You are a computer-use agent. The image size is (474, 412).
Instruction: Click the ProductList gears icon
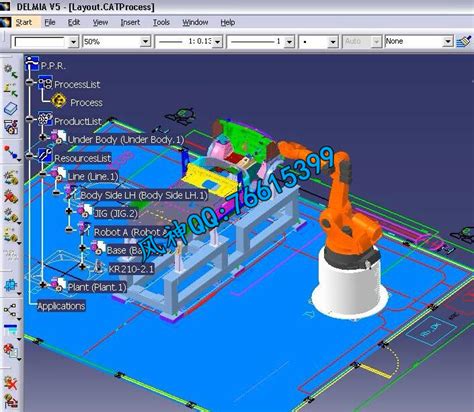click(x=45, y=119)
